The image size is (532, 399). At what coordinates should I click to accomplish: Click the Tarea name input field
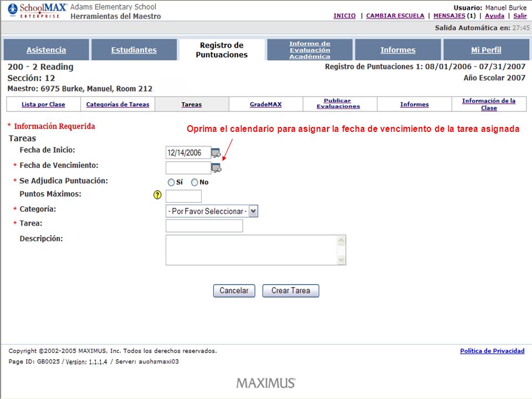pyautogui.click(x=204, y=226)
